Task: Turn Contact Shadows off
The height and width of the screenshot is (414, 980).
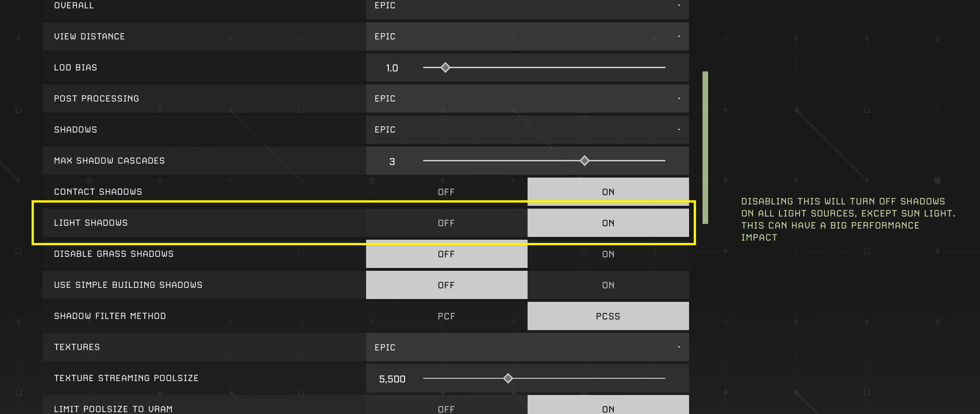Action: pyautogui.click(x=446, y=192)
